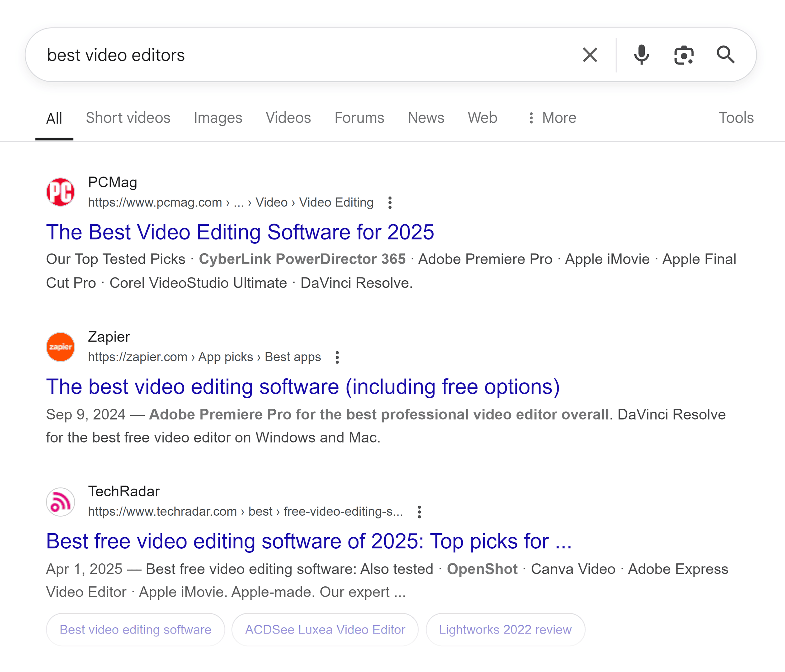
Task: Click the Lightworks 2022 review chip
Action: tap(505, 630)
